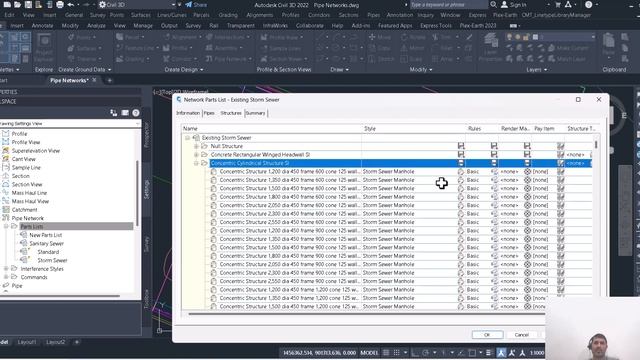The width and height of the screenshot is (640, 360).
Task: Click the Layer Properties icon
Action: (x=490, y=47)
